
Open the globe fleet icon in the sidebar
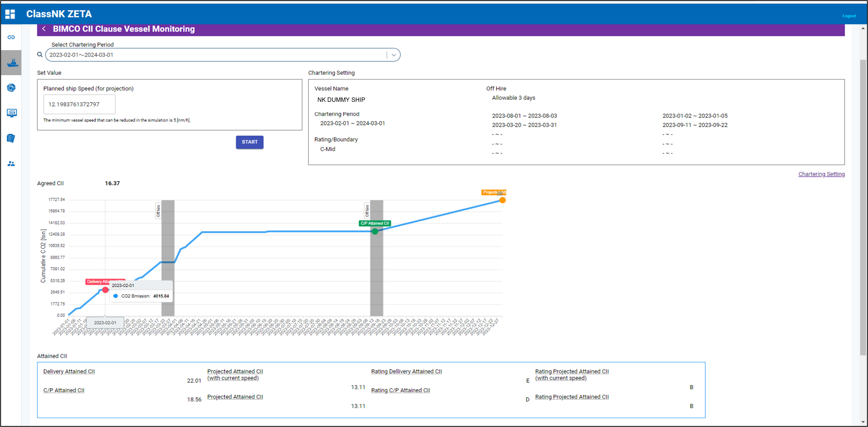pyautogui.click(x=11, y=88)
